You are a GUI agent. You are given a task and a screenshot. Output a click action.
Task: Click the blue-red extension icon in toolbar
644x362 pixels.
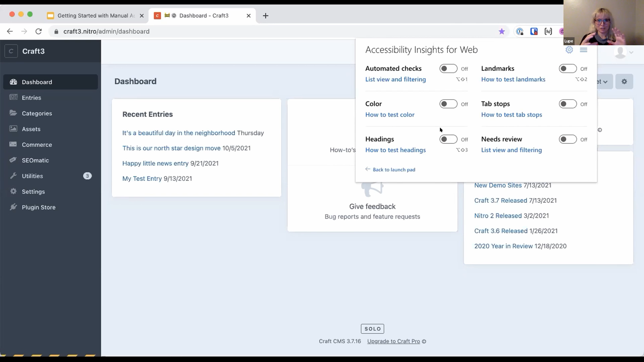(534, 32)
